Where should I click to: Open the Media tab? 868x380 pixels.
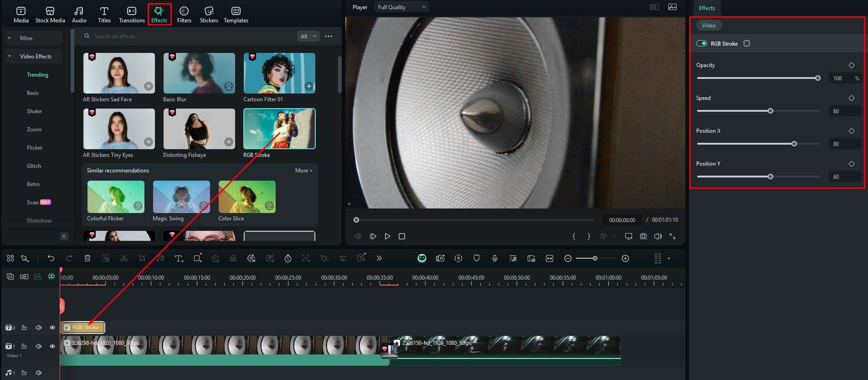point(21,15)
